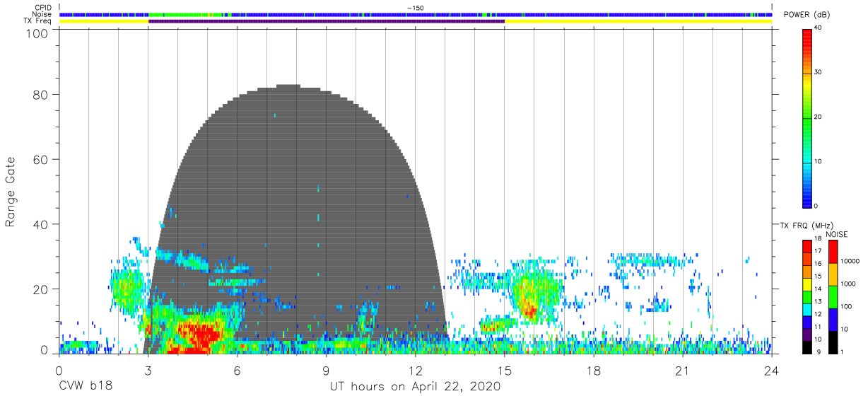Click the 40 tick on the Range Gate axis
Image resolution: width=868 pixels, height=401 pixels.
[x=41, y=224]
